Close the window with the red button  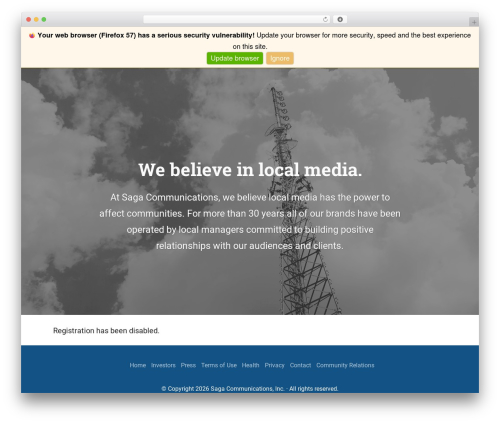29,20
